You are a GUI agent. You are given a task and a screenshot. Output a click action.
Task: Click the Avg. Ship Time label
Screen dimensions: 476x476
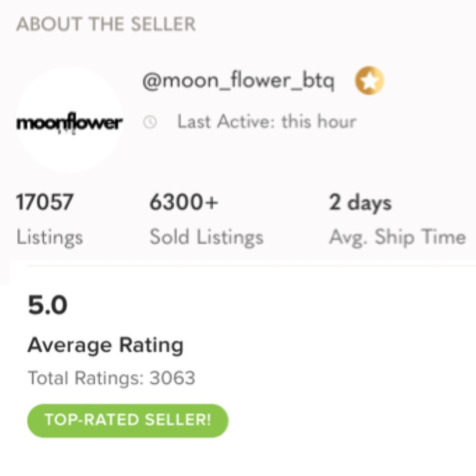click(397, 238)
